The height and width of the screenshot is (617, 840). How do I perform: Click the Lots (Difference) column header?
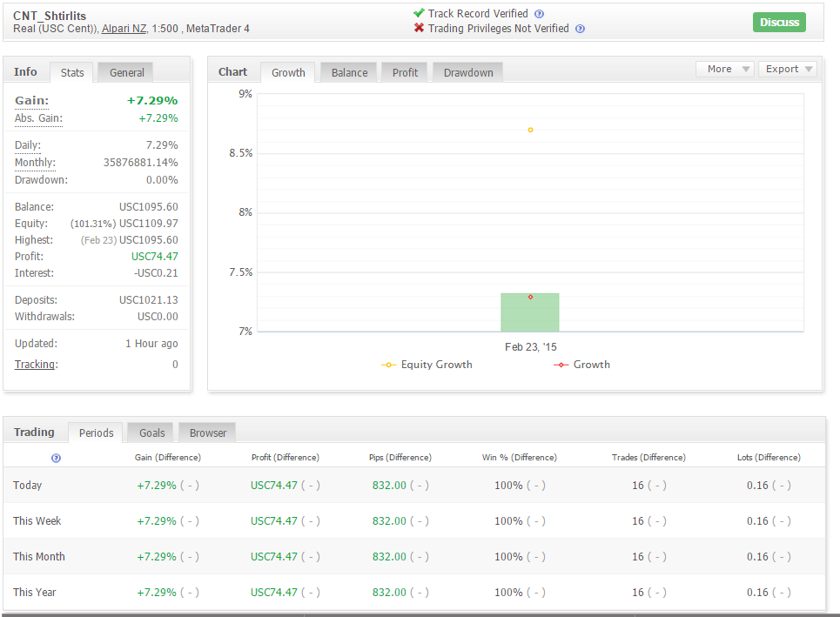769,458
